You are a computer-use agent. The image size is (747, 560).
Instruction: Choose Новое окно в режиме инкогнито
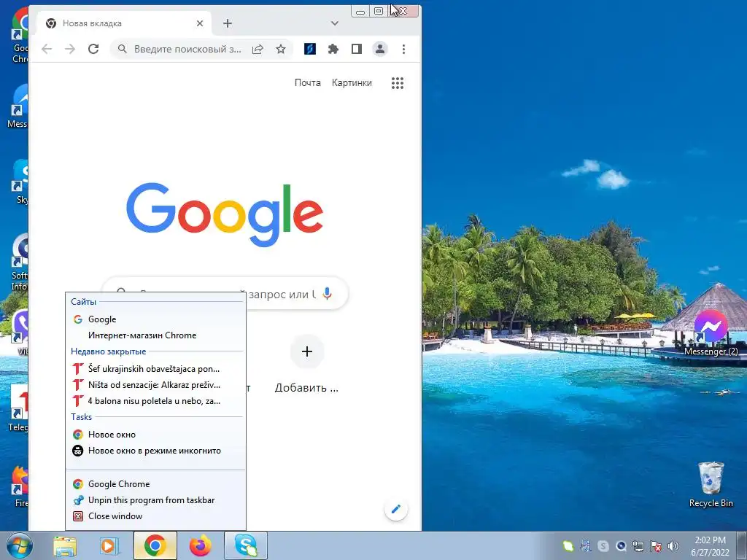click(x=156, y=451)
